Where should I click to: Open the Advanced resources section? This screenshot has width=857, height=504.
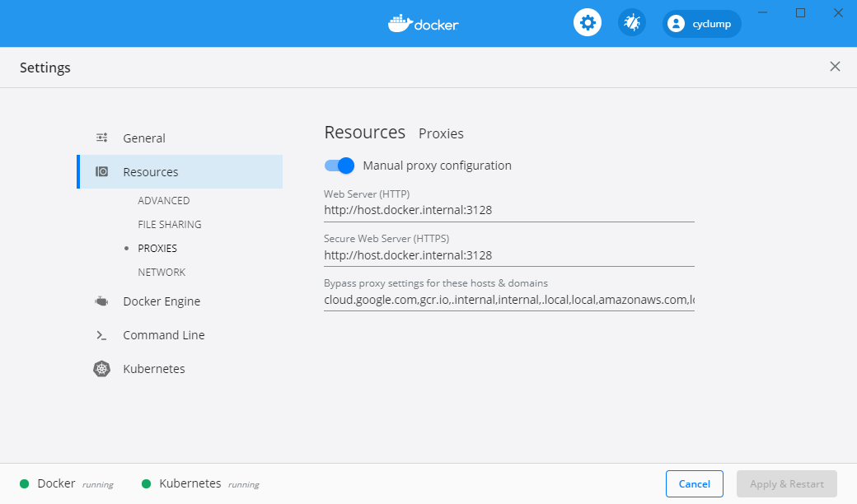163,200
